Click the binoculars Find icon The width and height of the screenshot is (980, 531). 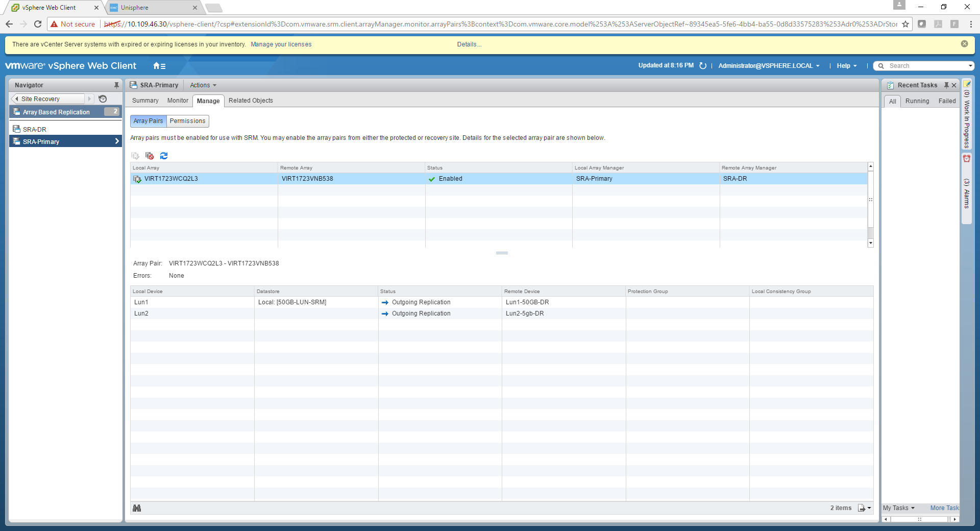(x=137, y=508)
